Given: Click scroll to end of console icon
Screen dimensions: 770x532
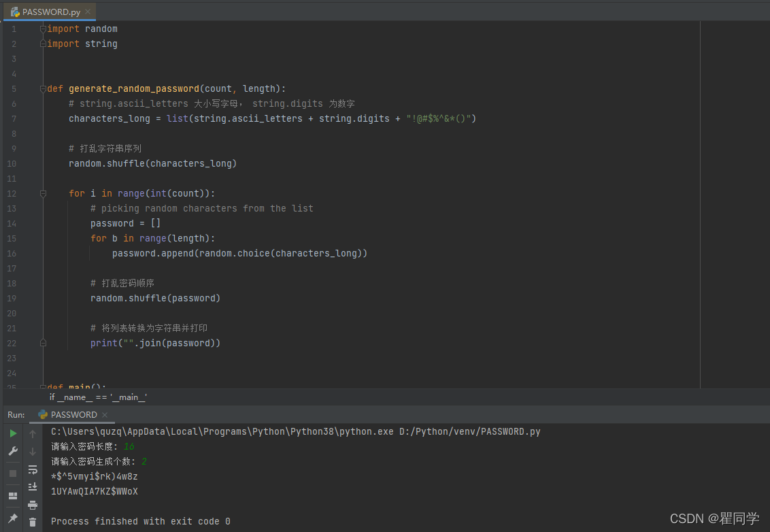Looking at the screenshot, I should click(x=33, y=487).
